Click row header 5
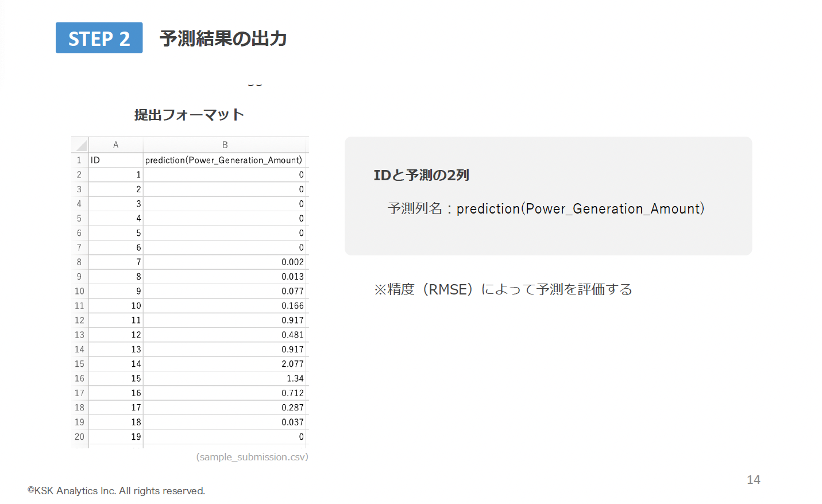The image size is (822, 504). (79, 218)
